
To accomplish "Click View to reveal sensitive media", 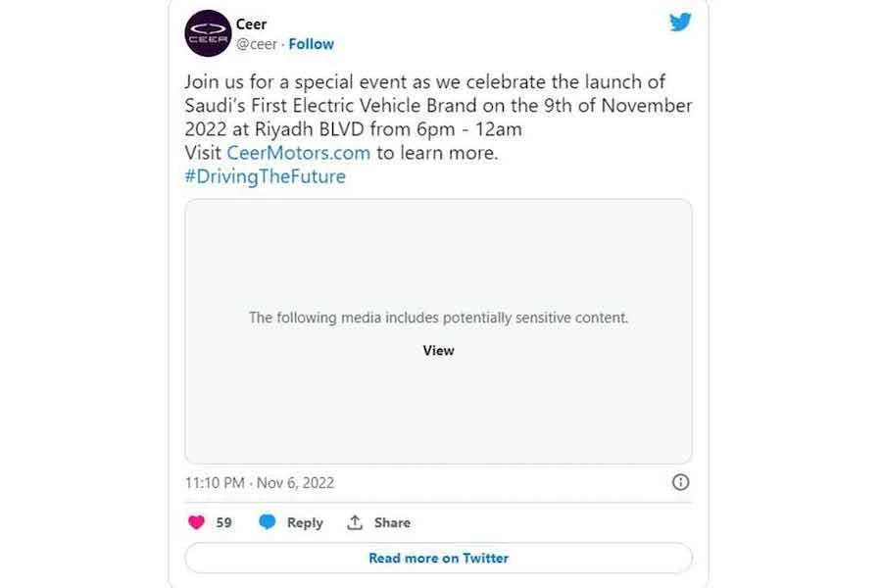I will pos(438,350).
